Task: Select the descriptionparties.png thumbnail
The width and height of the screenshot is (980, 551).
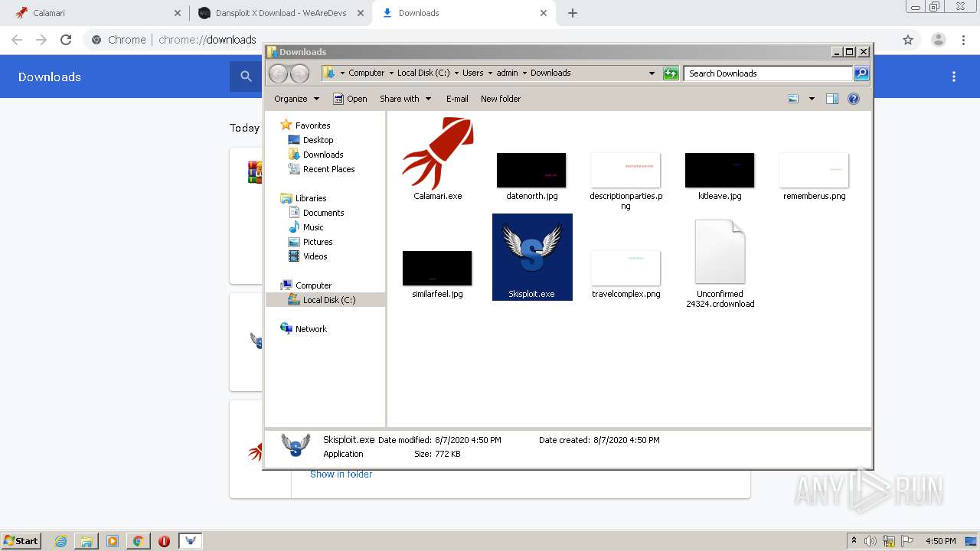Action: (x=626, y=170)
